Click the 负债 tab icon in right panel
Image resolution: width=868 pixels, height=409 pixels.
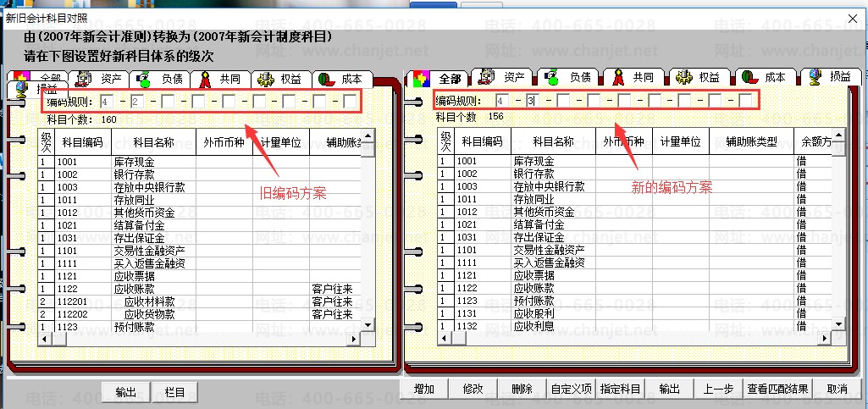pyautogui.click(x=552, y=78)
